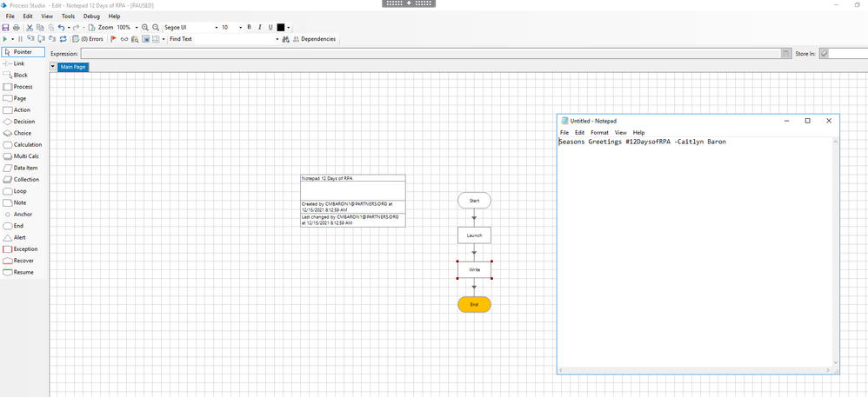Open the find references binoculars-clipboard icon
This screenshot has width=868, height=397.
tap(135, 39)
